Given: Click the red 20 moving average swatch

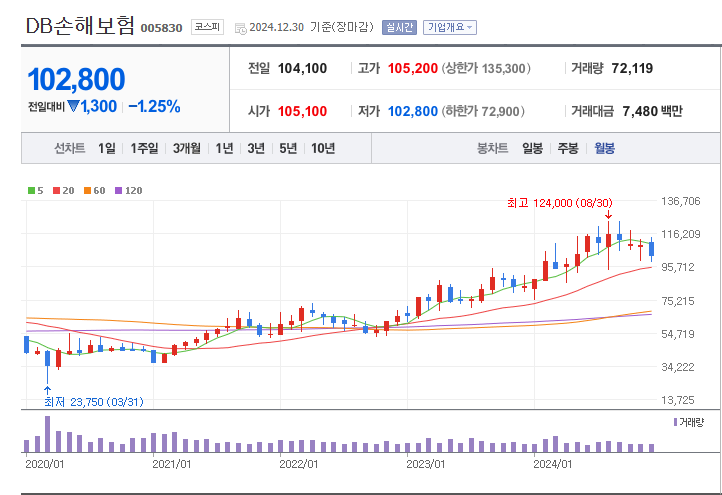Looking at the screenshot, I should click(x=56, y=191).
